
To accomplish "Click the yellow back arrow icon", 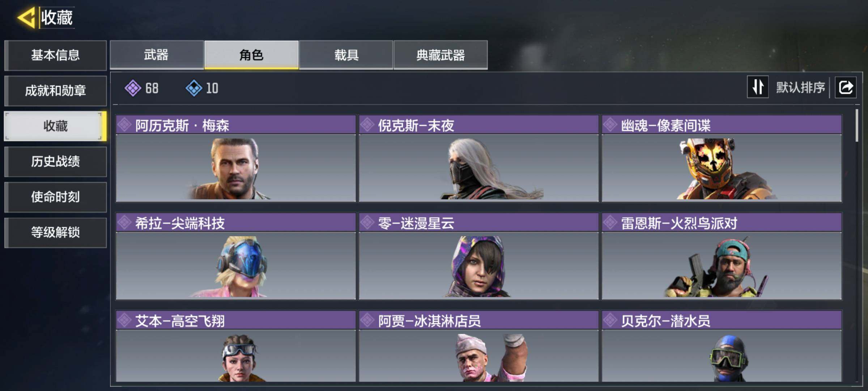I will point(26,17).
